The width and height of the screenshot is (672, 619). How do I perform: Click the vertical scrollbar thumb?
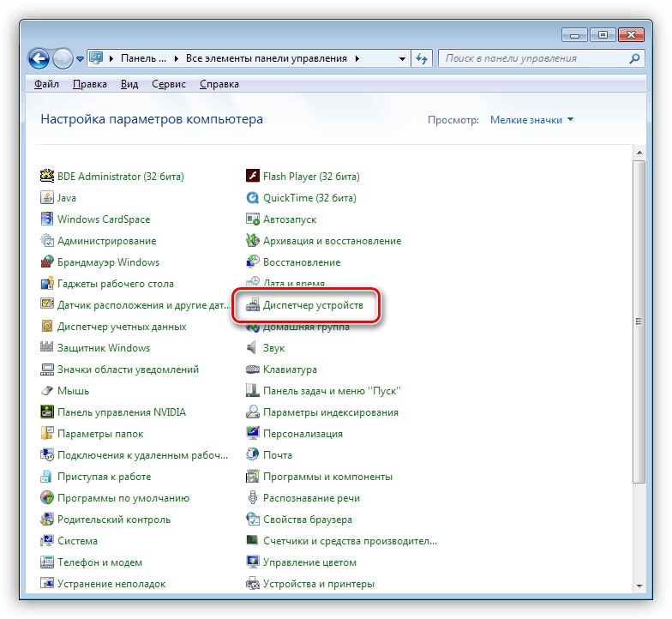[x=639, y=322]
